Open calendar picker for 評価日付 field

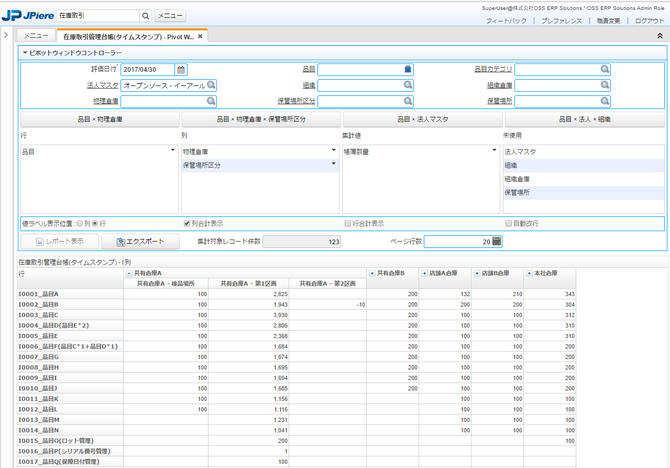point(181,70)
